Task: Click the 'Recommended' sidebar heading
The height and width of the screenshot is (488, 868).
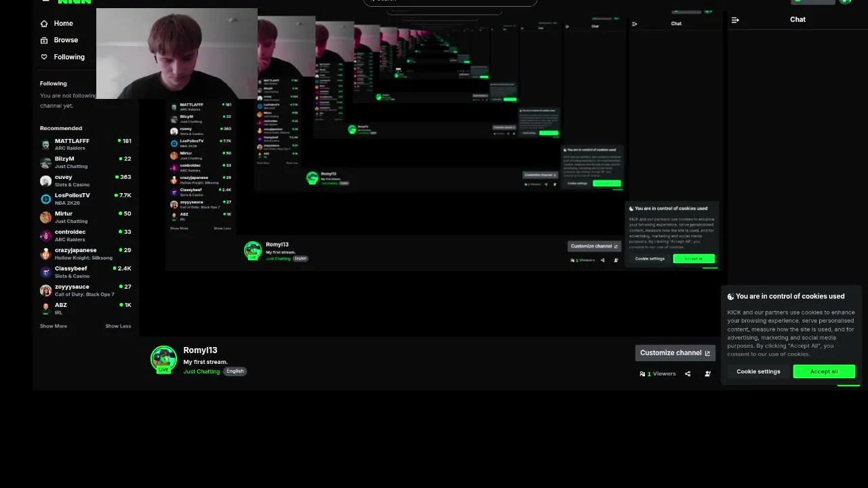Action: 61,128
